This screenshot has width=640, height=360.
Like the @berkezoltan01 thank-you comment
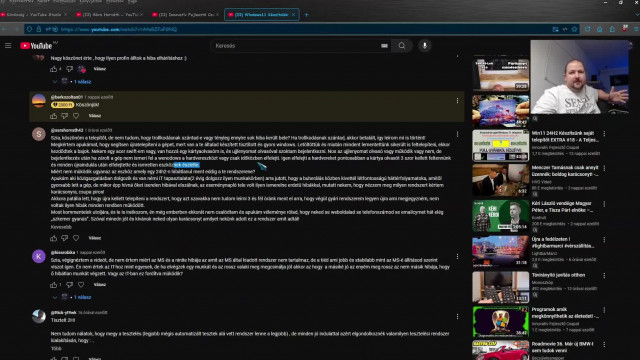pos(53,116)
